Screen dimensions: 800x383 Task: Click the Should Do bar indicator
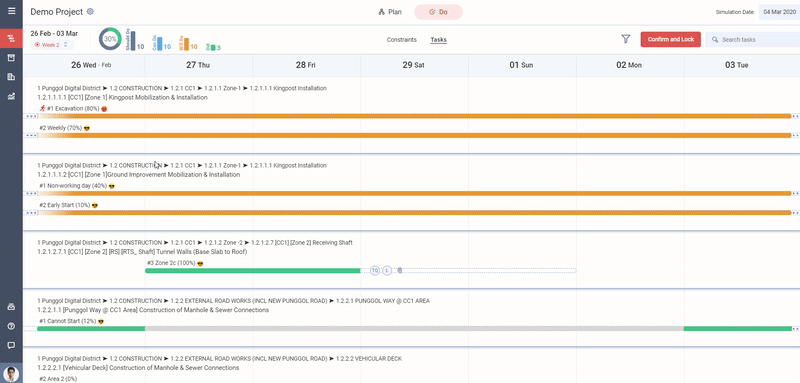click(x=133, y=41)
